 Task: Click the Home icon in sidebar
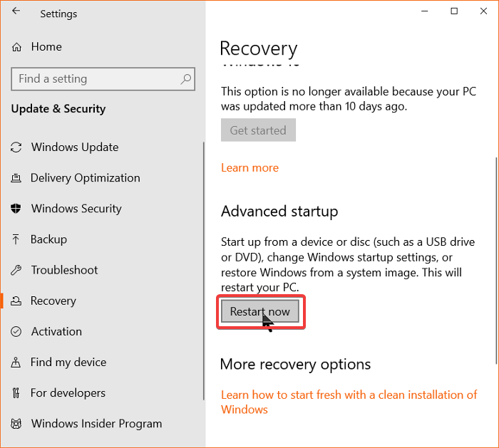click(x=17, y=47)
